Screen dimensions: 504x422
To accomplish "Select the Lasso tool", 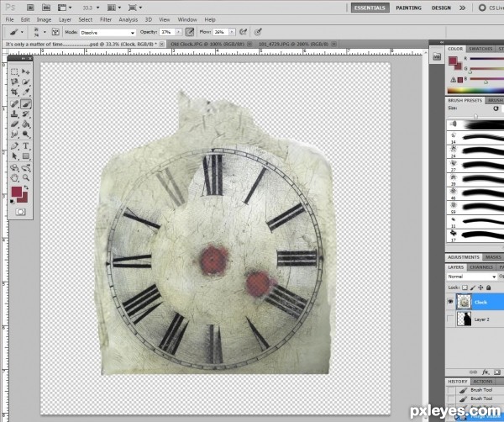I will tap(14, 82).
